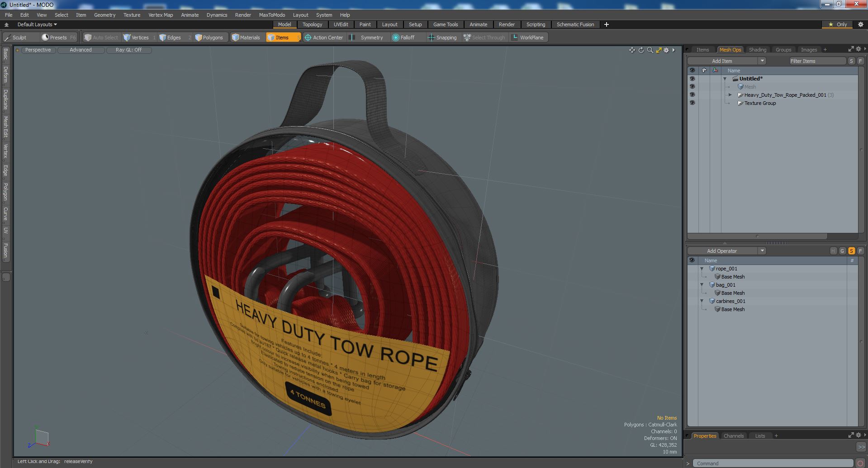The image size is (868, 468).
Task: Select Texture Group item
Action: (760, 103)
